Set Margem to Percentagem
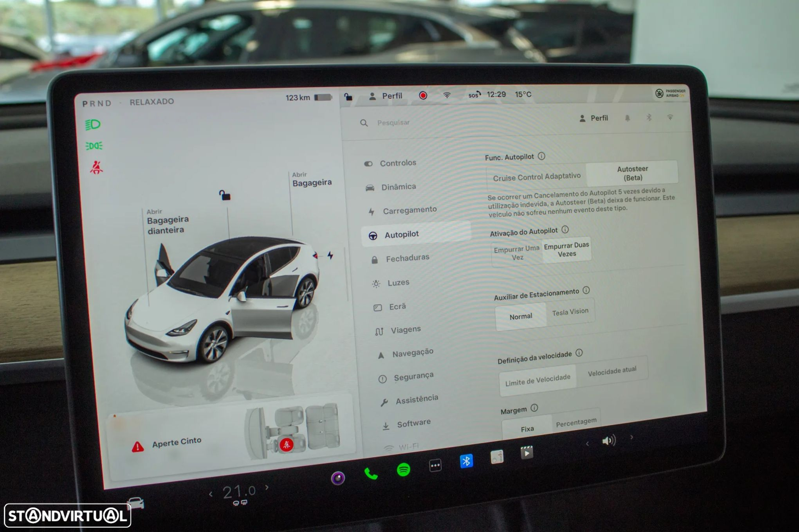Viewport: 799px width, 532px height. coord(576,423)
